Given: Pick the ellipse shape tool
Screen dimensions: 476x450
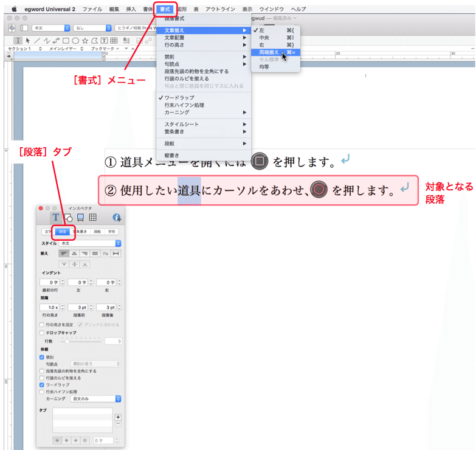Looking at the screenshot, I should point(75,40).
